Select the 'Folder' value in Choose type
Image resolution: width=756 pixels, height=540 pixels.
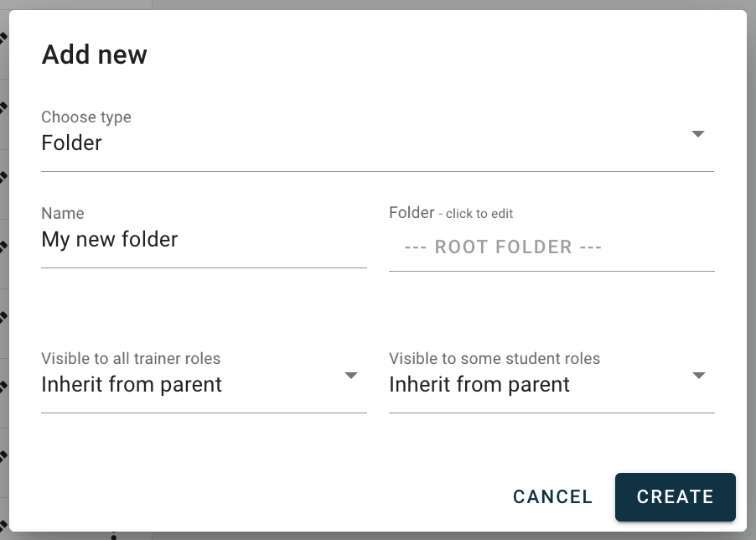tap(72, 143)
